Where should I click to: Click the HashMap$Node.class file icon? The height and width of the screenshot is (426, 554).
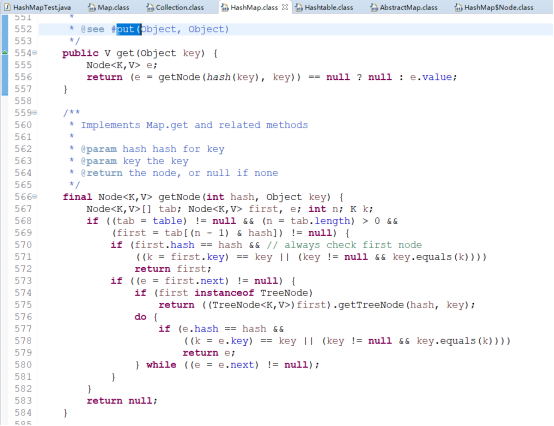458,7
